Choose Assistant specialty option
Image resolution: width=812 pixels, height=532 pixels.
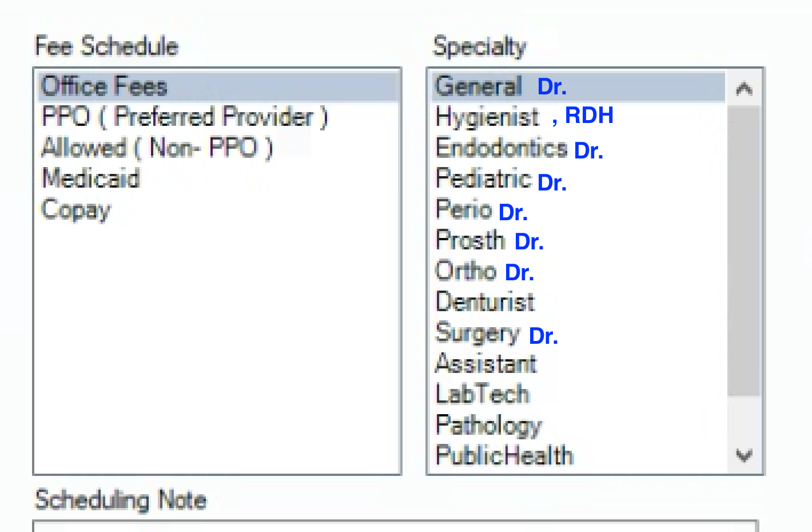(x=487, y=364)
